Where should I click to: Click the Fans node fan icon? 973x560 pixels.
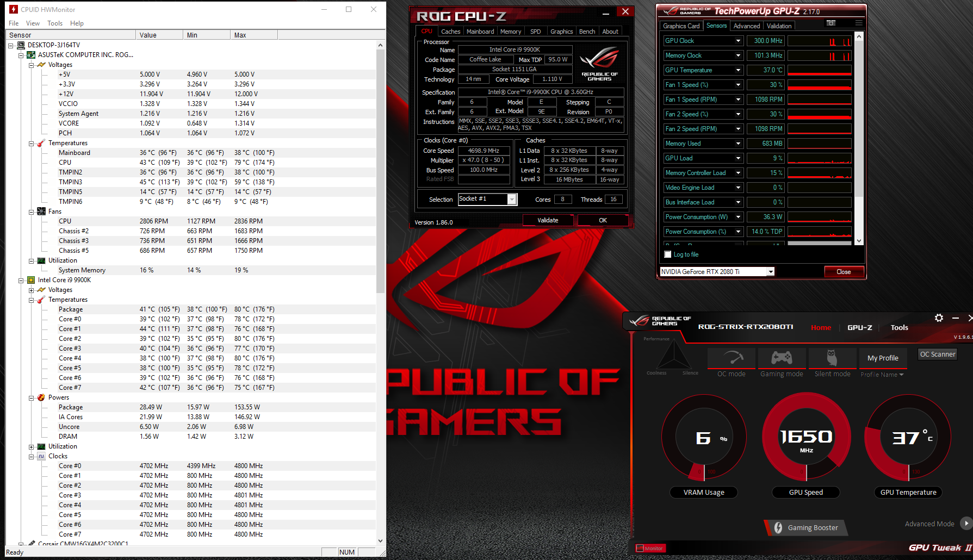(41, 211)
